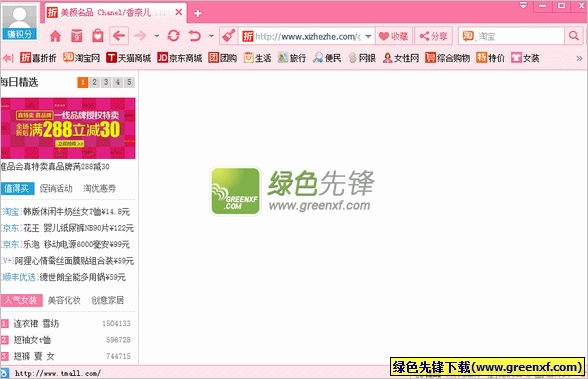Open the calendar icon in toolbar
The width and height of the screenshot is (588, 379).
click(x=76, y=36)
